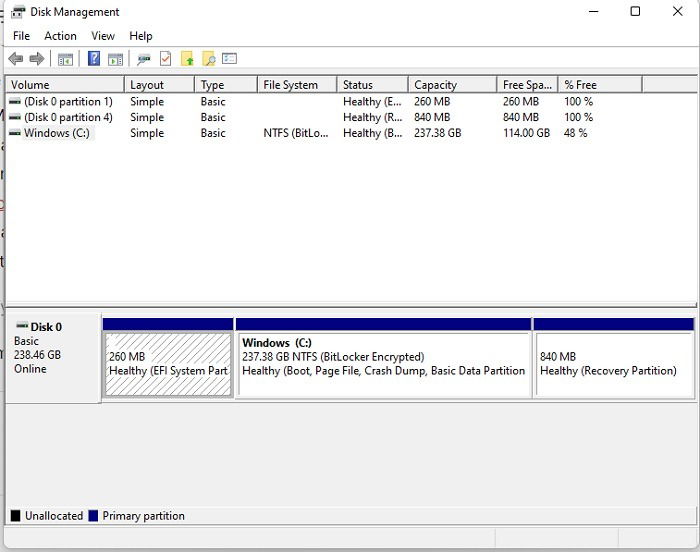Sort by the Capacity column header

[452, 84]
